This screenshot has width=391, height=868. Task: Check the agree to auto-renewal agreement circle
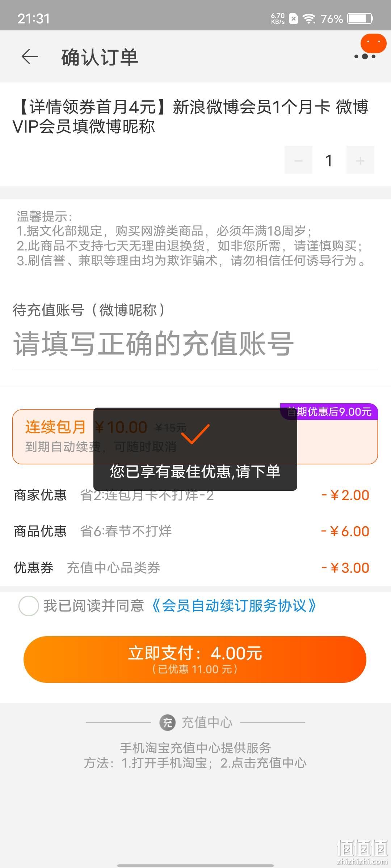tap(29, 606)
